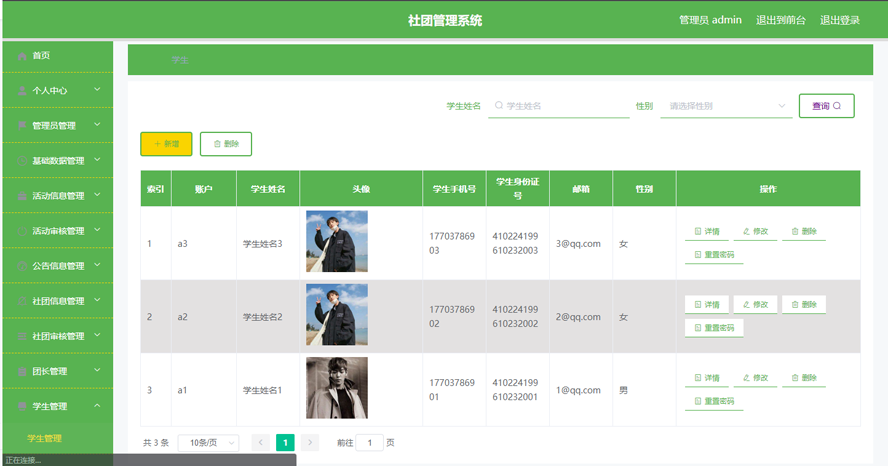Click the 前往 page number input
Image resolution: width=888 pixels, height=466 pixels.
370,443
